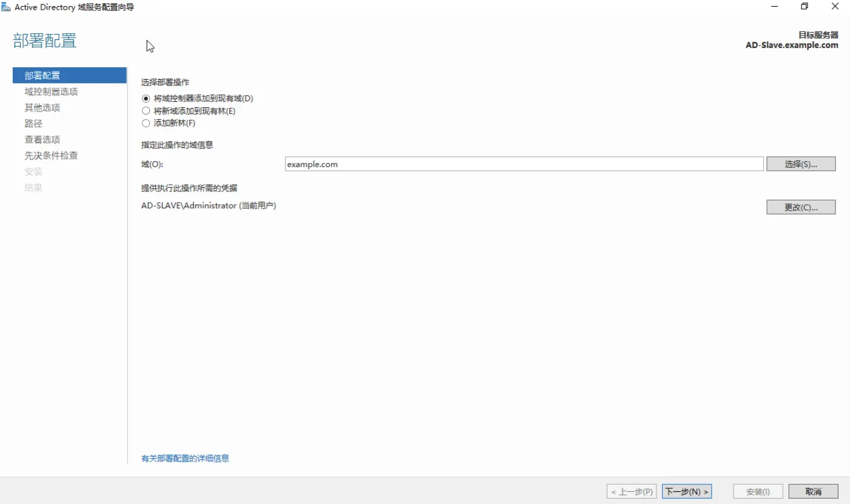Proceed with the 下一步(N) button

(x=686, y=491)
